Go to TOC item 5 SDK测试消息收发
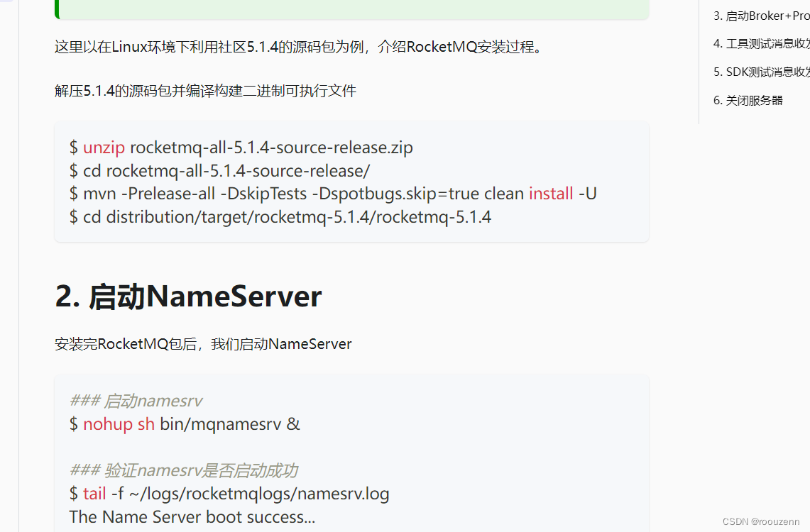 [x=762, y=72]
